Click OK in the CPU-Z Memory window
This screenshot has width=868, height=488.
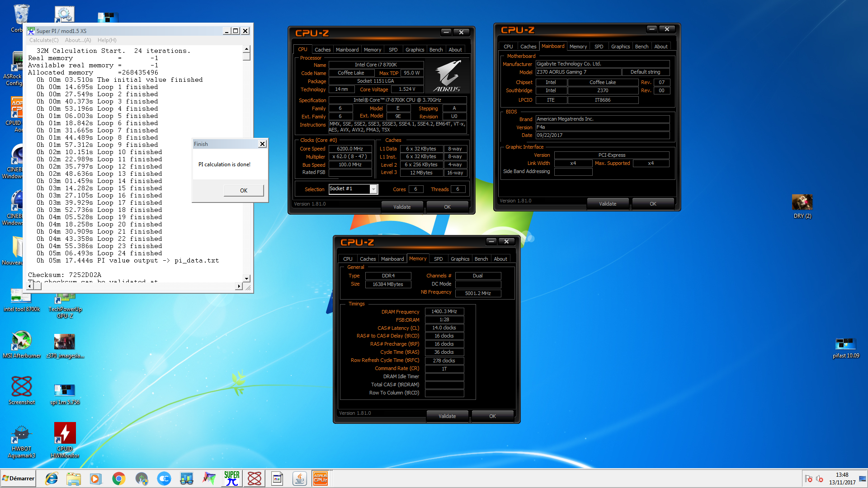click(x=492, y=416)
